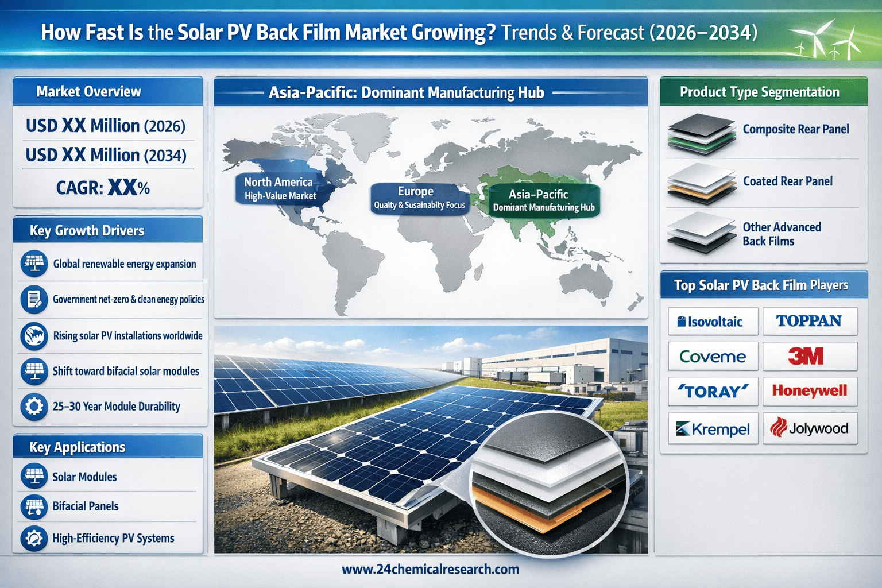Click the TOPPAN company logo
The image size is (882, 588).
point(810,322)
